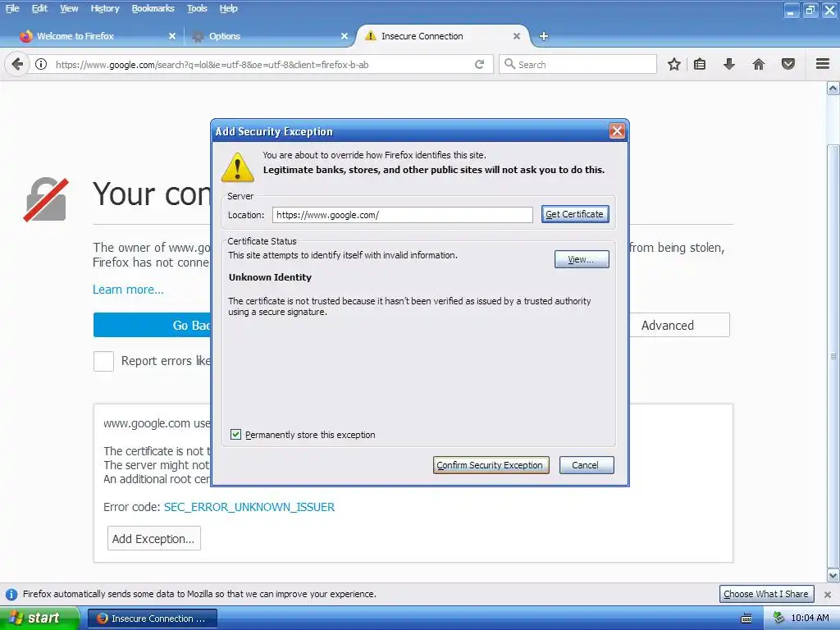840x630 pixels.
Task: Click the scrollbar down arrow
Action: [833, 575]
